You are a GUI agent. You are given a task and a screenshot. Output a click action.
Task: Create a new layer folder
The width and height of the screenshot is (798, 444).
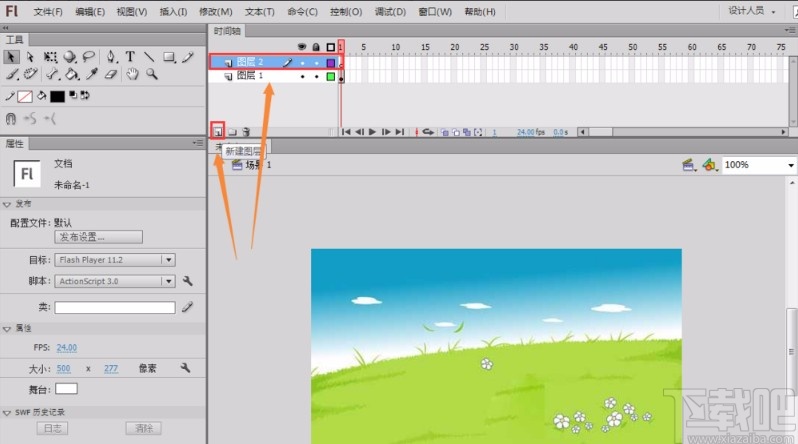232,132
